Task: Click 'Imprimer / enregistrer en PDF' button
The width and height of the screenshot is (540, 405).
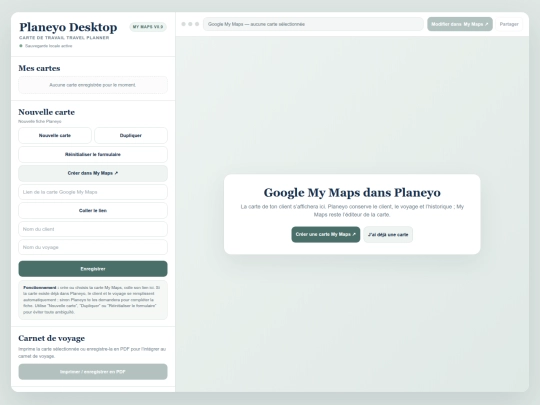Action: click(x=93, y=372)
